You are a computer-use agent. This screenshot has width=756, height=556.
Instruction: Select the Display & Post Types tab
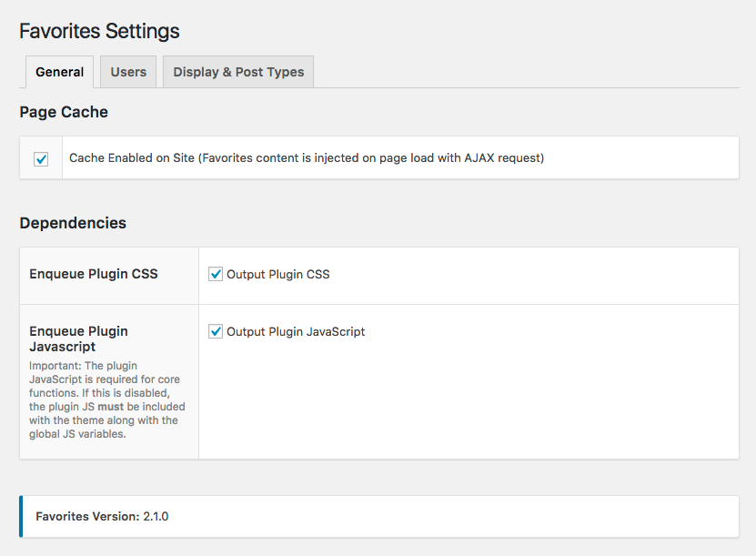click(238, 72)
